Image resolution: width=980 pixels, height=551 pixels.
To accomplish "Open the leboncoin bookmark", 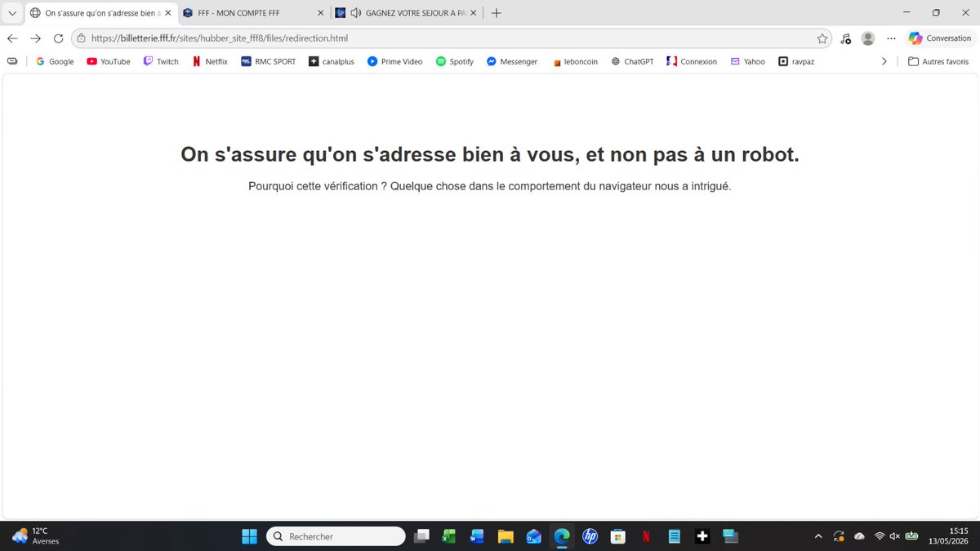I will pos(575,61).
